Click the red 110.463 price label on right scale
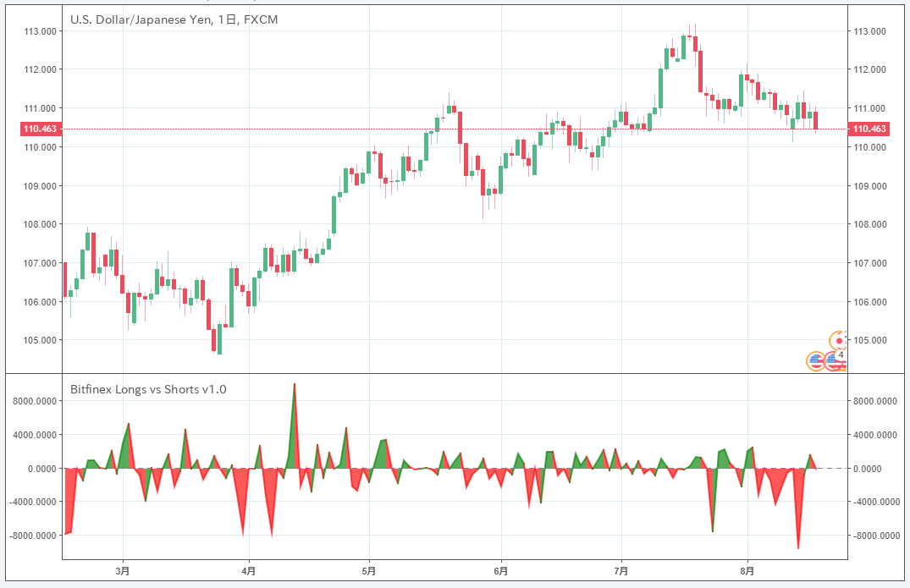Image resolution: width=910 pixels, height=588 pixels. pyautogui.click(x=869, y=129)
